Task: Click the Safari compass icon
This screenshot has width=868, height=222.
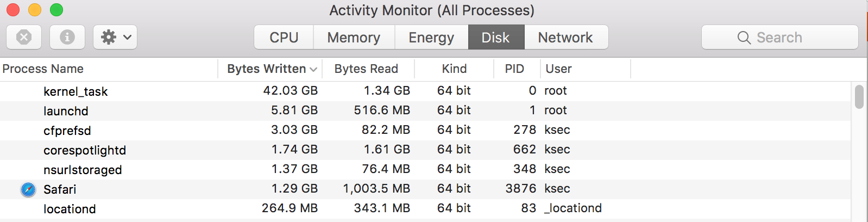Action: (28, 189)
